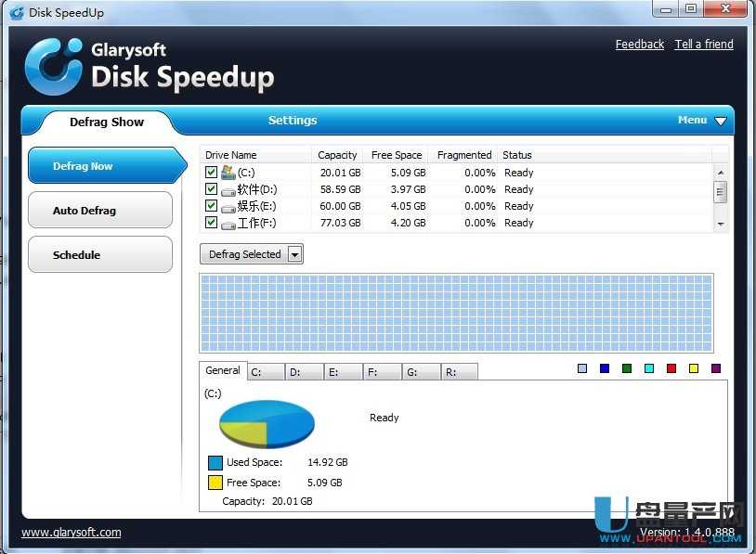Image resolution: width=756 pixels, height=554 pixels.
Task: Click the purple legend swatch
Action: coord(716,368)
